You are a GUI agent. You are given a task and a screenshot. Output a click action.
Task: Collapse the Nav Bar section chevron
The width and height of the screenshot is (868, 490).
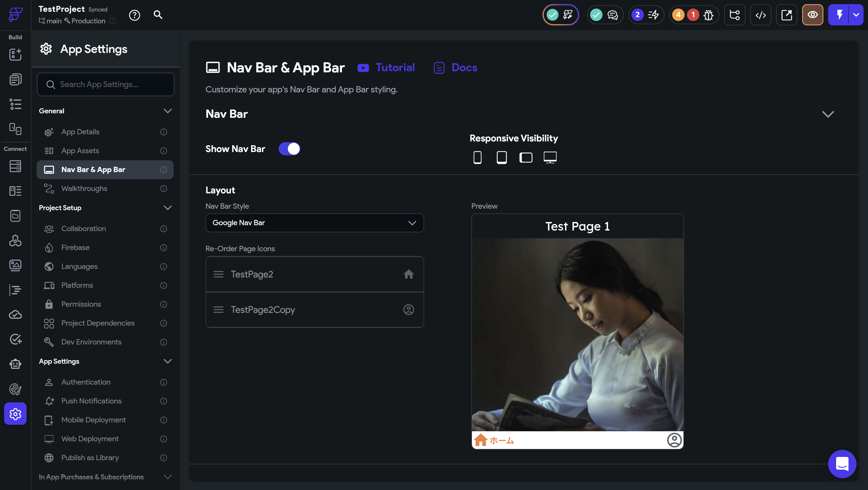point(828,114)
